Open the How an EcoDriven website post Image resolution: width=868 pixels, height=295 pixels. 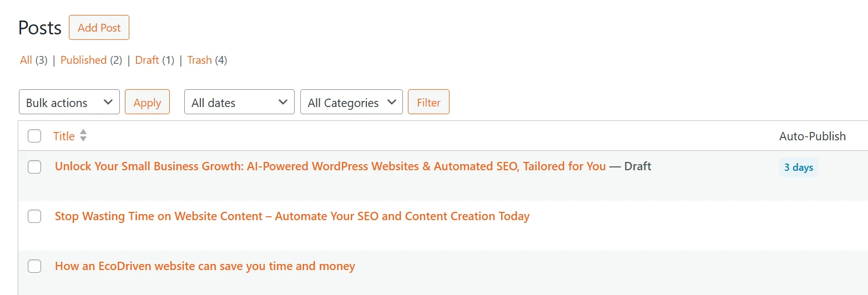click(205, 266)
